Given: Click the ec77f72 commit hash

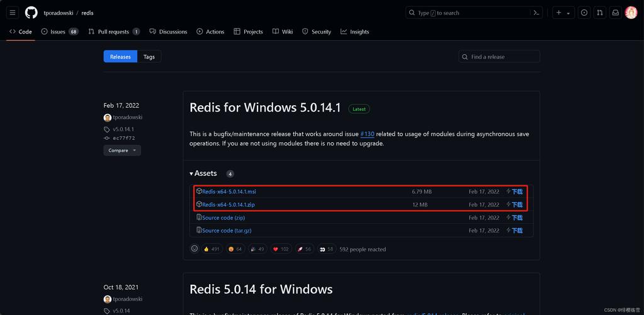Looking at the screenshot, I should [124, 138].
